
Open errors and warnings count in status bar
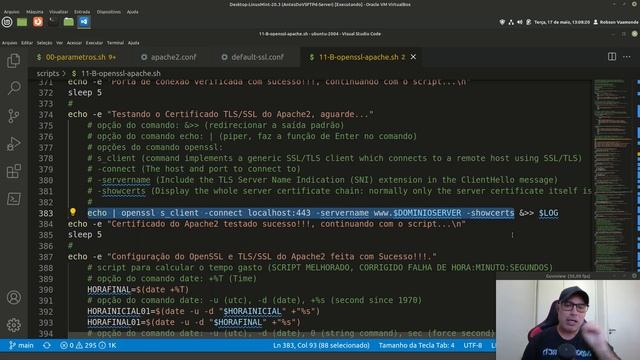(x=88, y=345)
